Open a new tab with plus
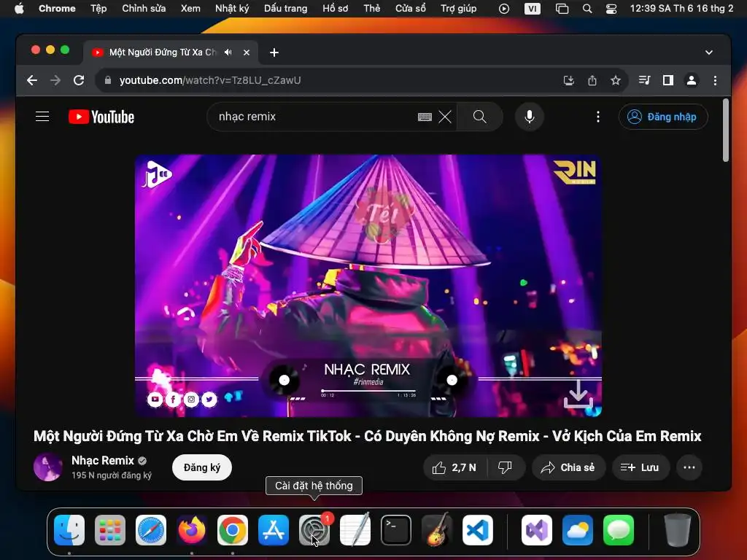 tap(274, 52)
